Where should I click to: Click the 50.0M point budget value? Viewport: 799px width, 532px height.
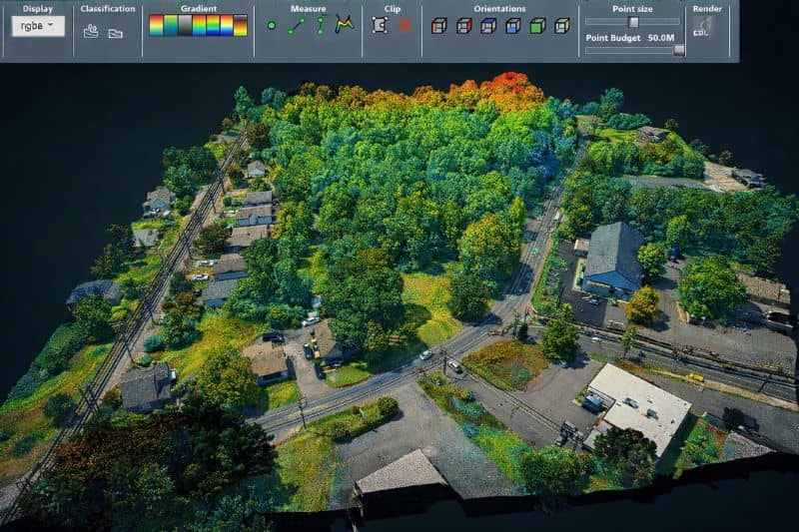(x=661, y=38)
